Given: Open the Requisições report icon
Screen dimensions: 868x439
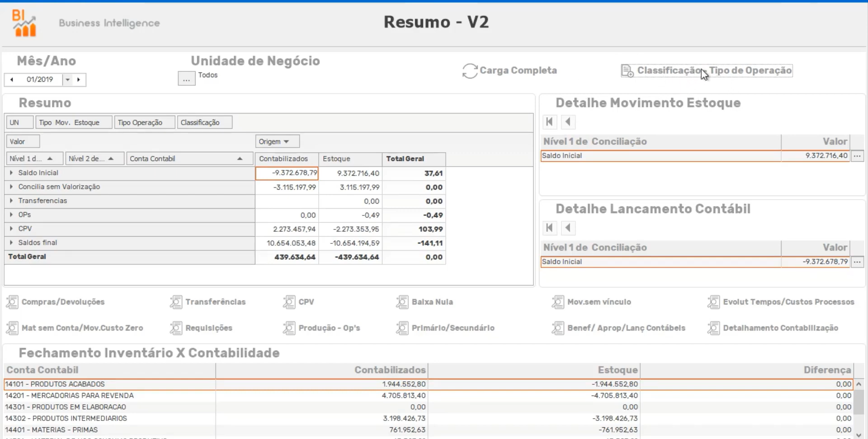Looking at the screenshot, I should [176, 328].
